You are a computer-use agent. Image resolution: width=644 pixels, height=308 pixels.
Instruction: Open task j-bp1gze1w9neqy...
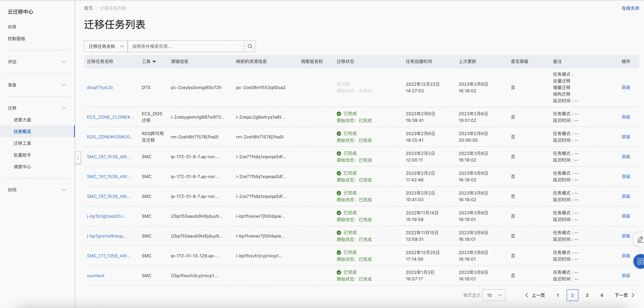click(107, 236)
